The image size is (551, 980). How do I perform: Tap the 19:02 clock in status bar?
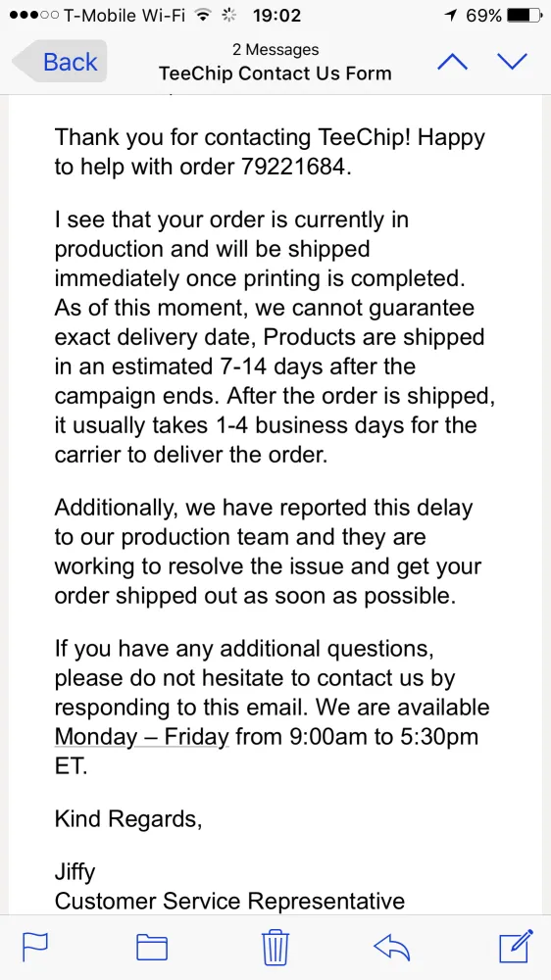pos(276,16)
